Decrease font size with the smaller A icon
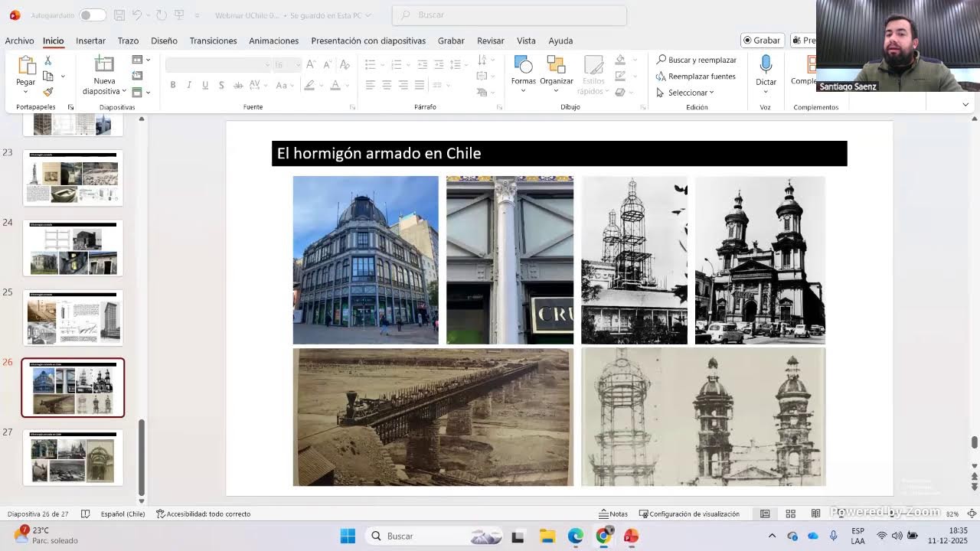 point(327,65)
